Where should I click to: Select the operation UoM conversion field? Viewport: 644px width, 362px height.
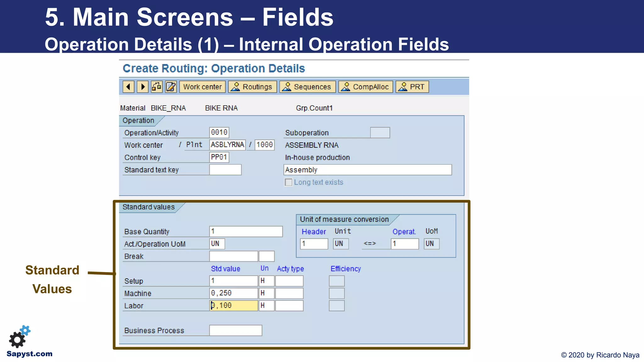pyautogui.click(x=431, y=244)
